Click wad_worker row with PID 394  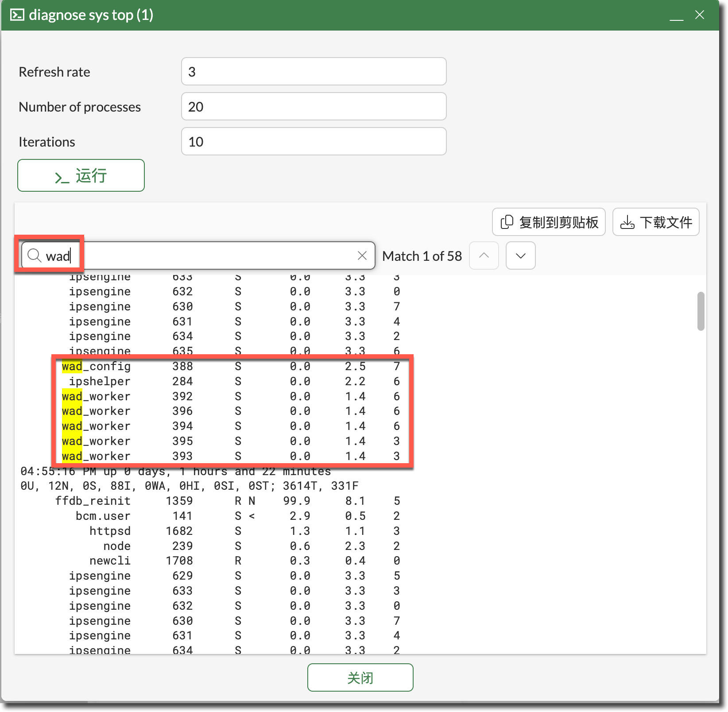pos(231,426)
